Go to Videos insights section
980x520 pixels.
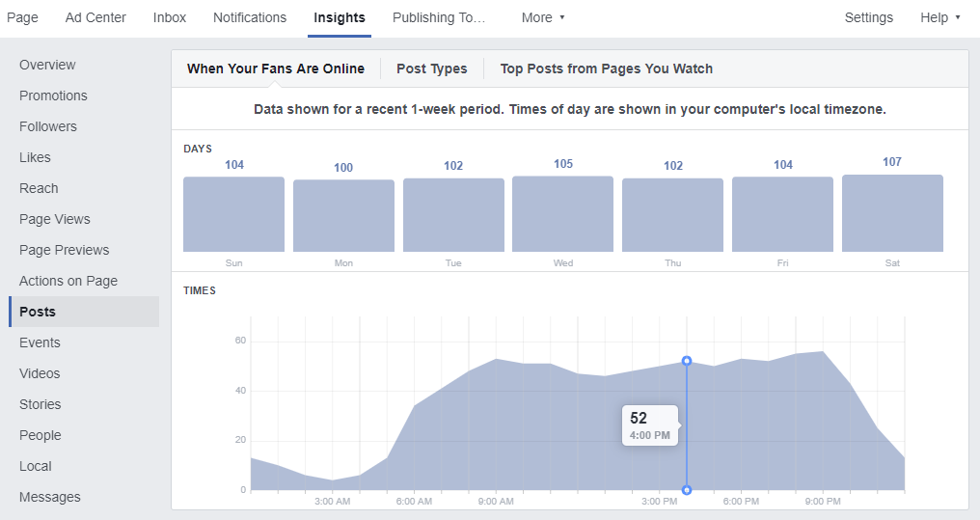(40, 373)
